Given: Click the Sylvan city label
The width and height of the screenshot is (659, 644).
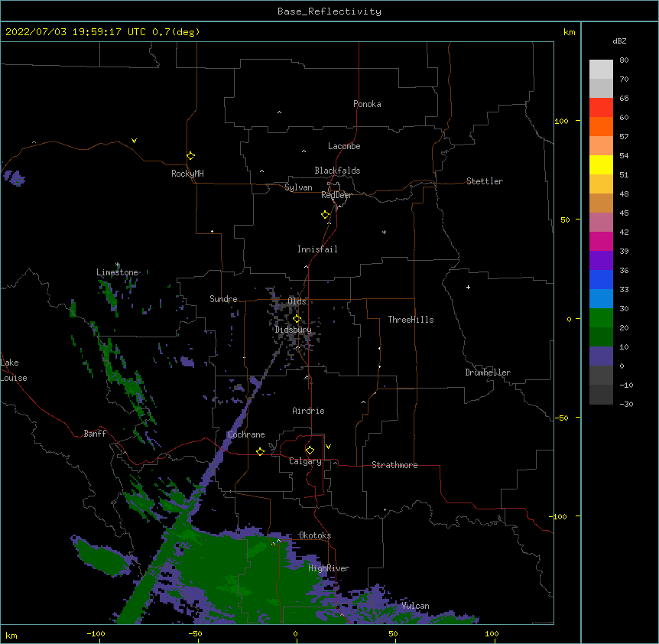Looking at the screenshot, I should coord(298,187).
